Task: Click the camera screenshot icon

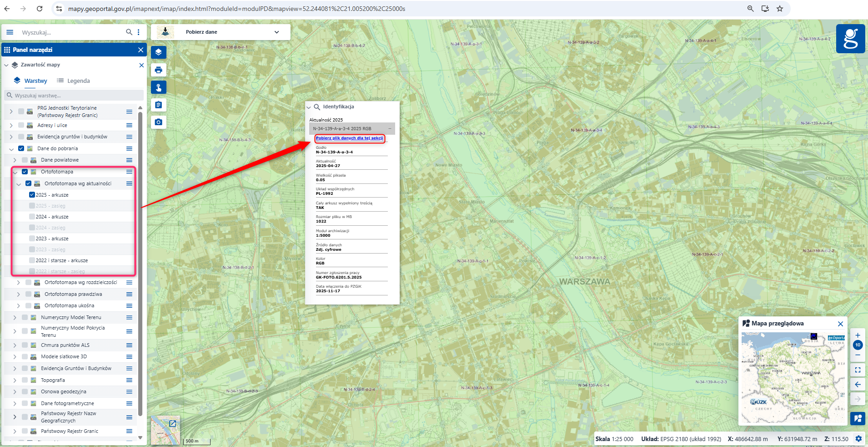Action: click(158, 122)
